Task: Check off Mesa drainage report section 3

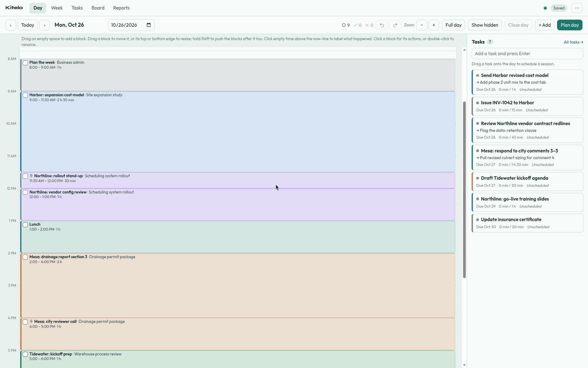Action: pyautogui.click(x=25, y=257)
